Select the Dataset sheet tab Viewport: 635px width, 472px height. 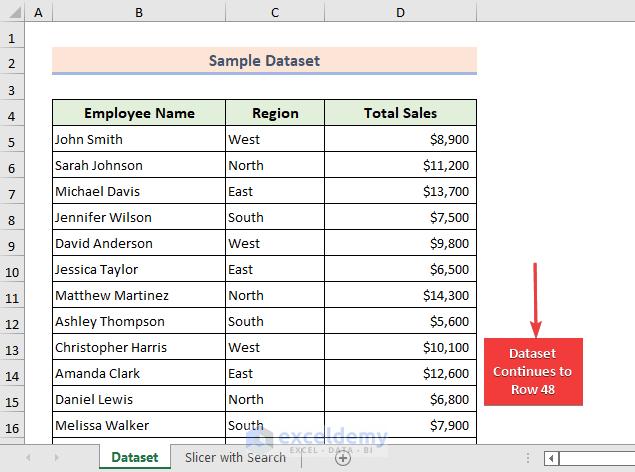(135, 457)
